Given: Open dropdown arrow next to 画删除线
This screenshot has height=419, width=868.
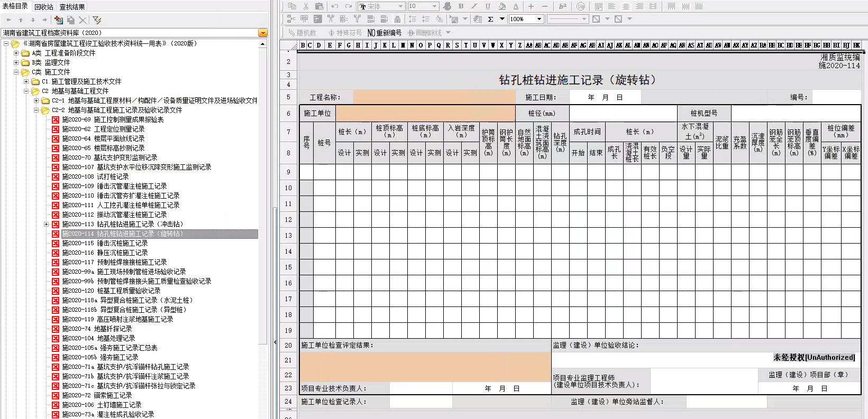Looking at the screenshot, I should coord(448,33).
